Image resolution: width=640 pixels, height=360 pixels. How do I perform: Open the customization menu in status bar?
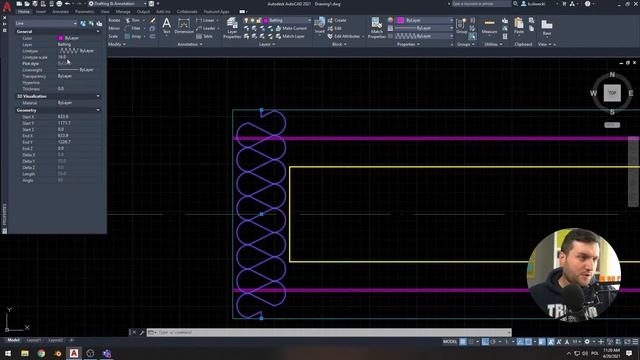tap(635, 342)
